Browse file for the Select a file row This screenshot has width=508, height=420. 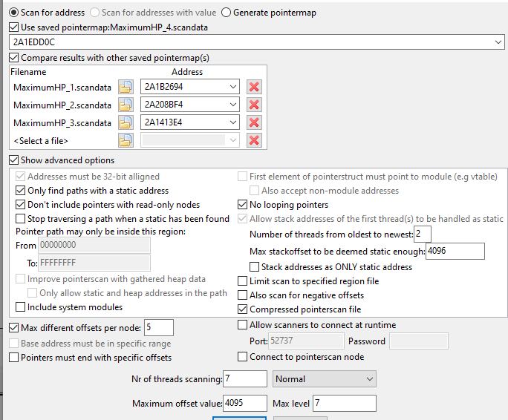click(126, 140)
